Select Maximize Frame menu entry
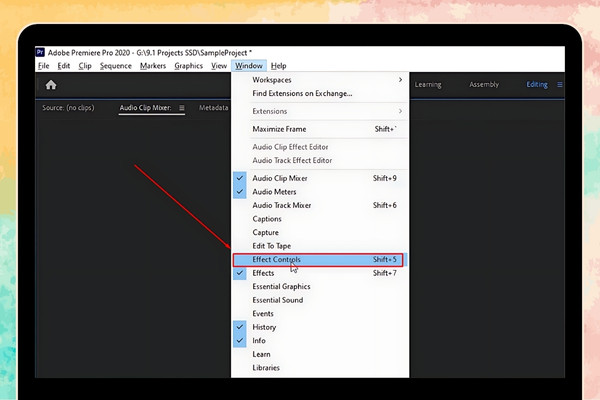This screenshot has height=400, width=600. point(320,129)
